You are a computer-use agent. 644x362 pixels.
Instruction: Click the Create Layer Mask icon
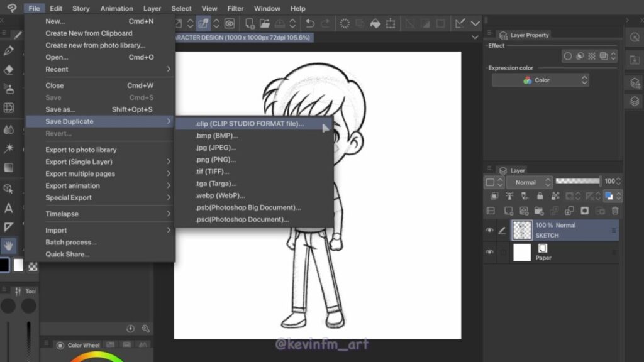coord(584,211)
